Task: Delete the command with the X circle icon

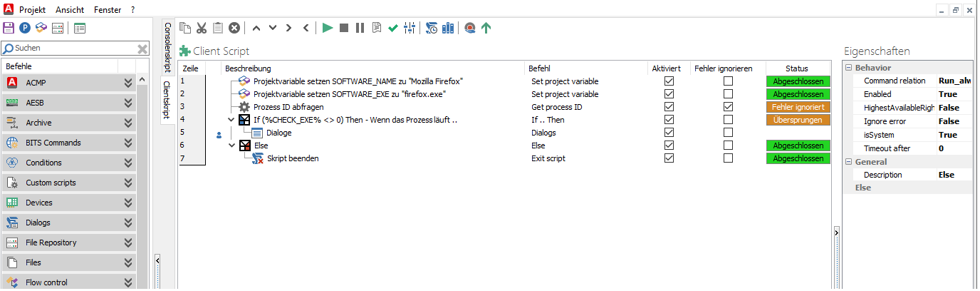Action: click(234, 28)
